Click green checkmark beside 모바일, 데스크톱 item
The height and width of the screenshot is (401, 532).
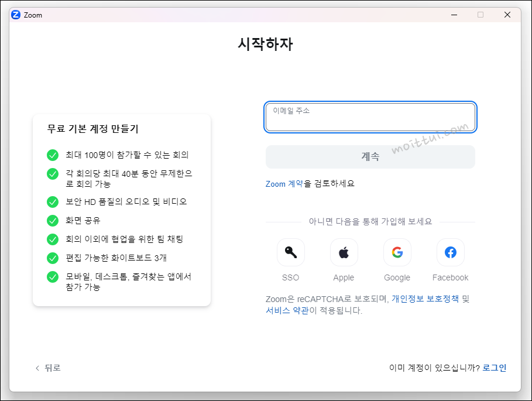tap(53, 276)
